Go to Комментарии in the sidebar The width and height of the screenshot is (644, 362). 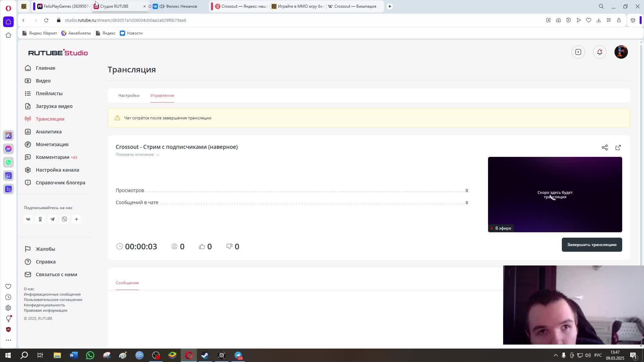(52, 157)
